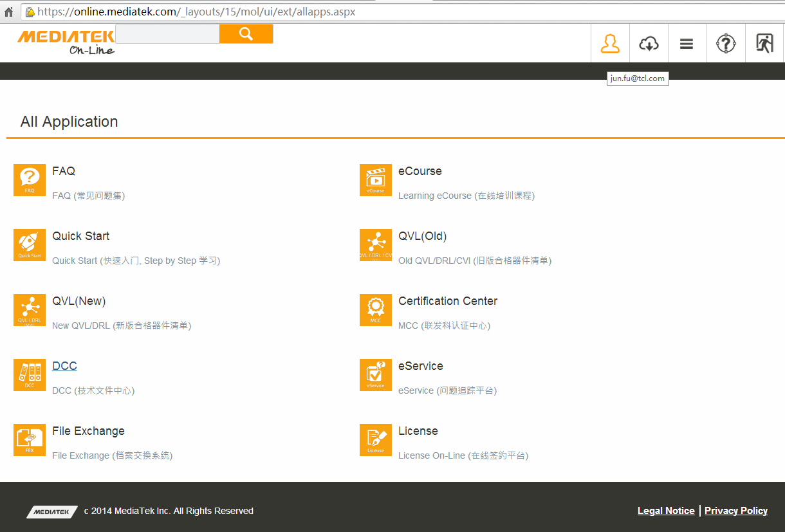Open the Privacy Policy footer link

coord(736,511)
